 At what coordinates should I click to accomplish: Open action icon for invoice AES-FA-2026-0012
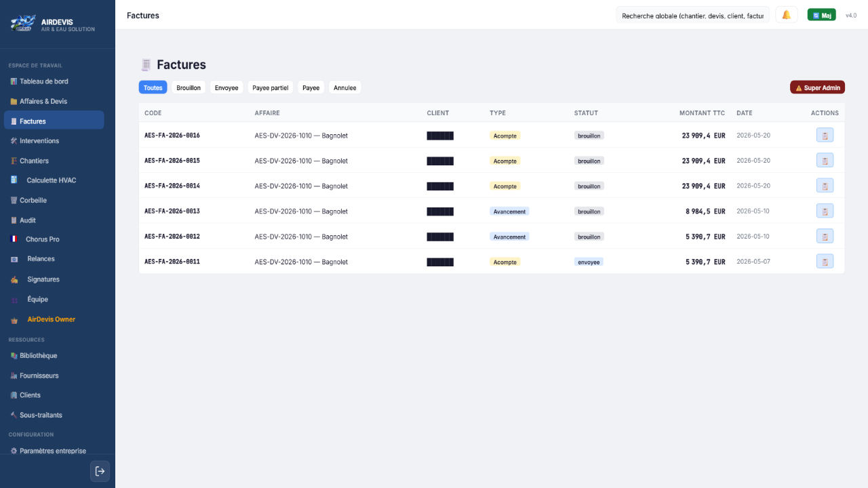point(825,237)
